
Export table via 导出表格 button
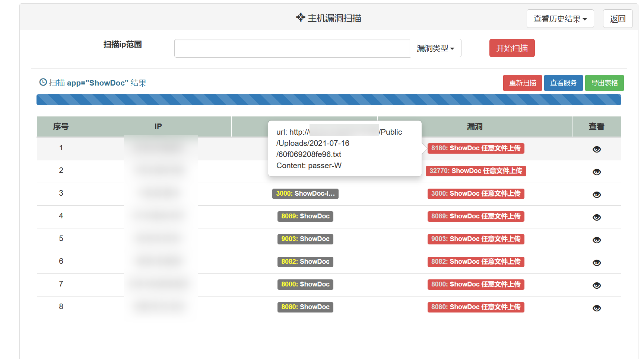[x=604, y=83]
